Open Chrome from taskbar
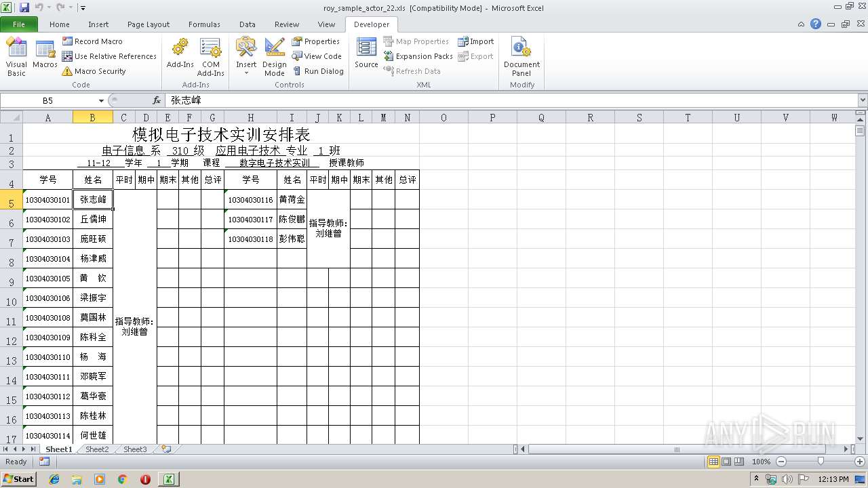The height and width of the screenshot is (488, 868). (122, 479)
